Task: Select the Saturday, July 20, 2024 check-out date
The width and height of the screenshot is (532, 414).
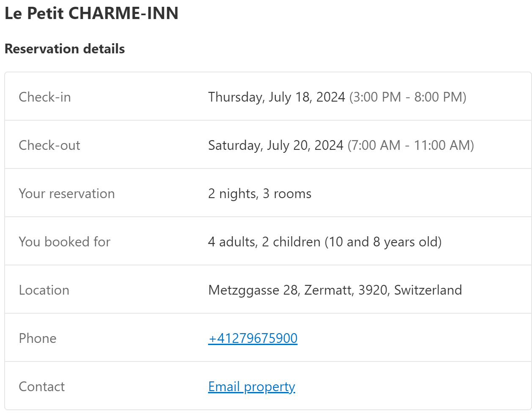Action: [x=276, y=146]
